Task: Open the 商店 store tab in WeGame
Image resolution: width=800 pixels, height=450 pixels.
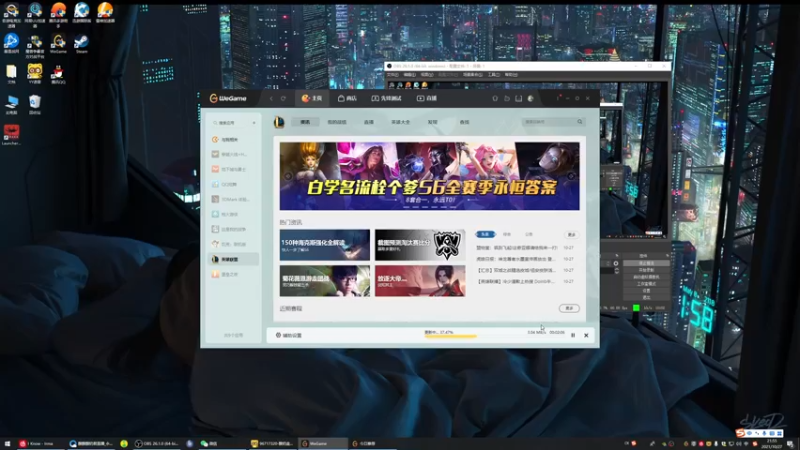Action: coord(347,98)
